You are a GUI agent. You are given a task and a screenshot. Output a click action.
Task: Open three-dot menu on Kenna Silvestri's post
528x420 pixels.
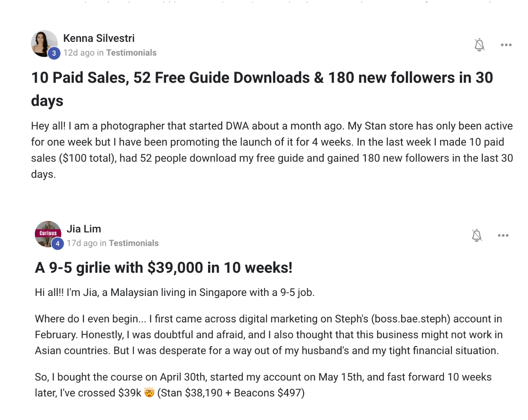point(506,45)
